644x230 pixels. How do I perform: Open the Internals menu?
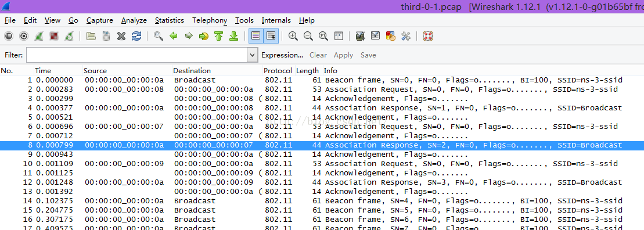(x=276, y=20)
